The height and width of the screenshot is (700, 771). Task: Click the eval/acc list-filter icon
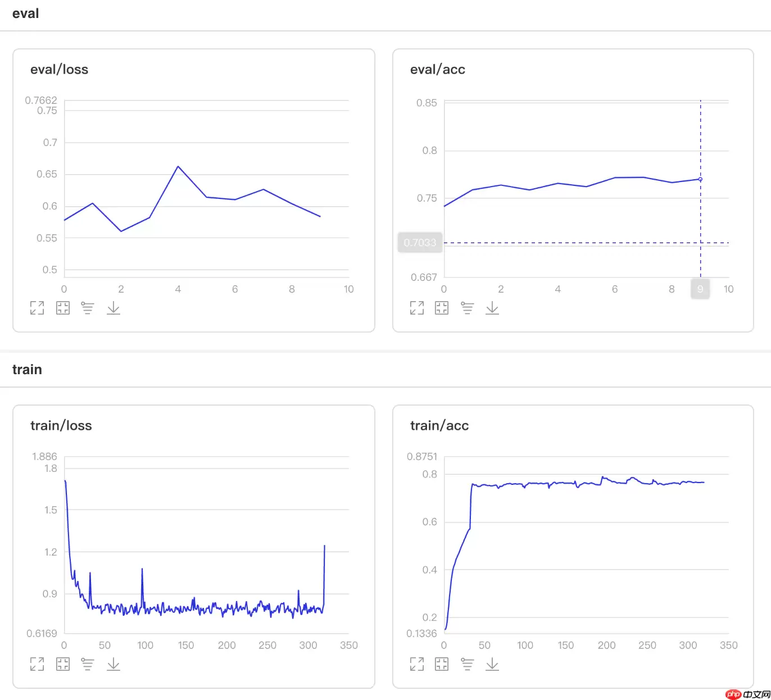click(467, 308)
